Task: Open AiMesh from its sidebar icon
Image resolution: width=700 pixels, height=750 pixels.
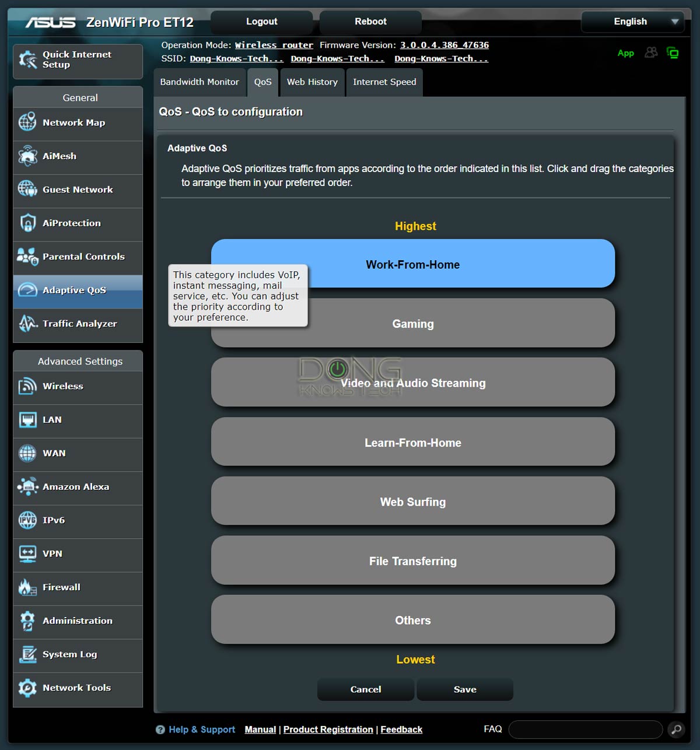Action: click(27, 156)
